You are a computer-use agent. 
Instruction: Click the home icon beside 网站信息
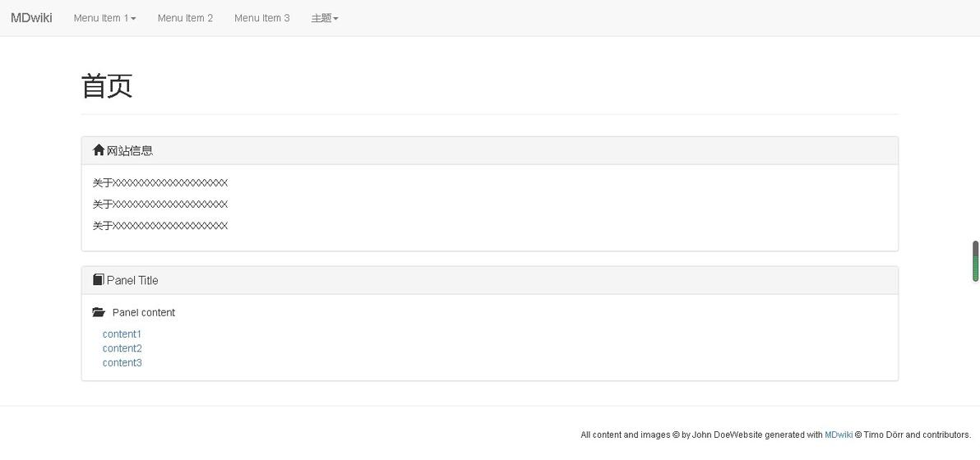(99, 150)
